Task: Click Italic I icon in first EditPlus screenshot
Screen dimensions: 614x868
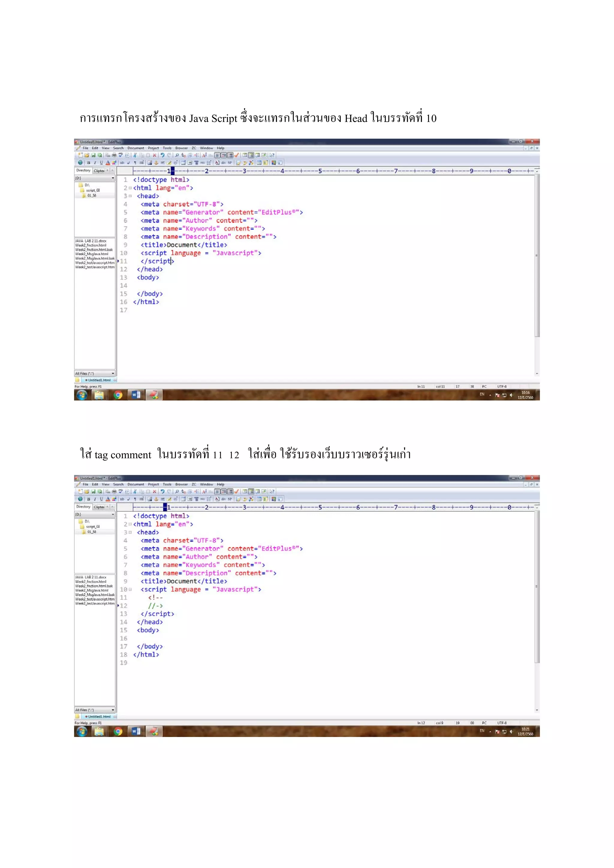Action: point(95,162)
